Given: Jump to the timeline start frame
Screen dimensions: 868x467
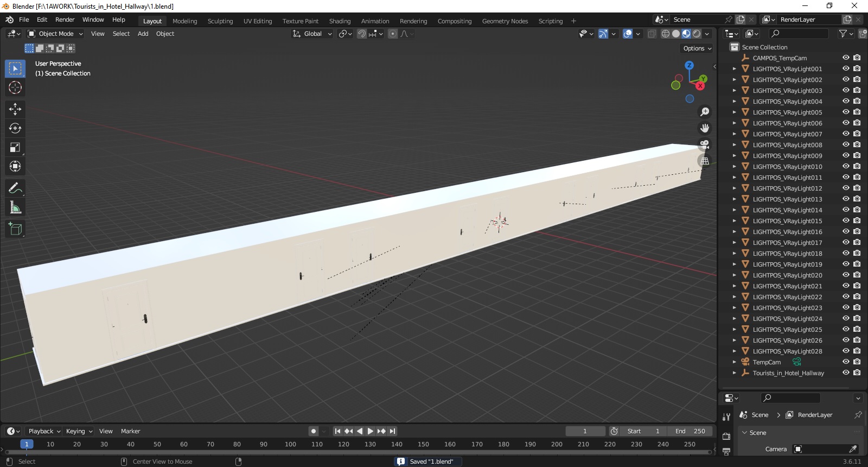Looking at the screenshot, I should (x=337, y=431).
